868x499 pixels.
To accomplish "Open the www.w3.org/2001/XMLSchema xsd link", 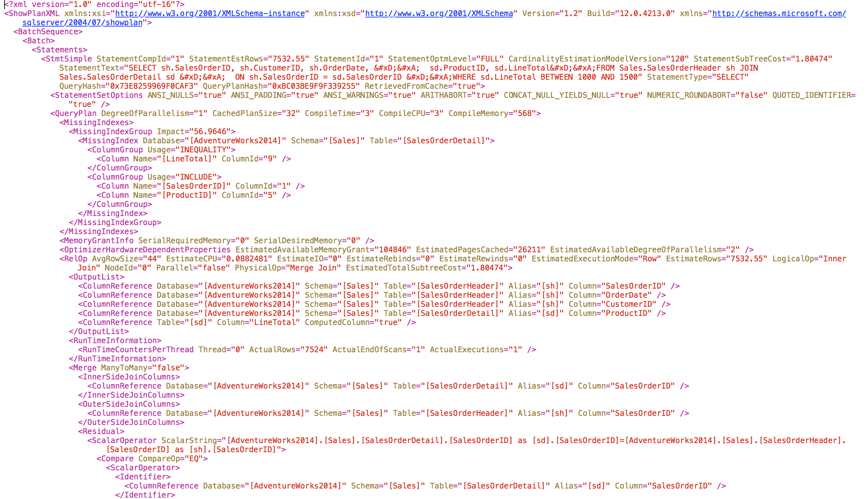I will click(439, 13).
